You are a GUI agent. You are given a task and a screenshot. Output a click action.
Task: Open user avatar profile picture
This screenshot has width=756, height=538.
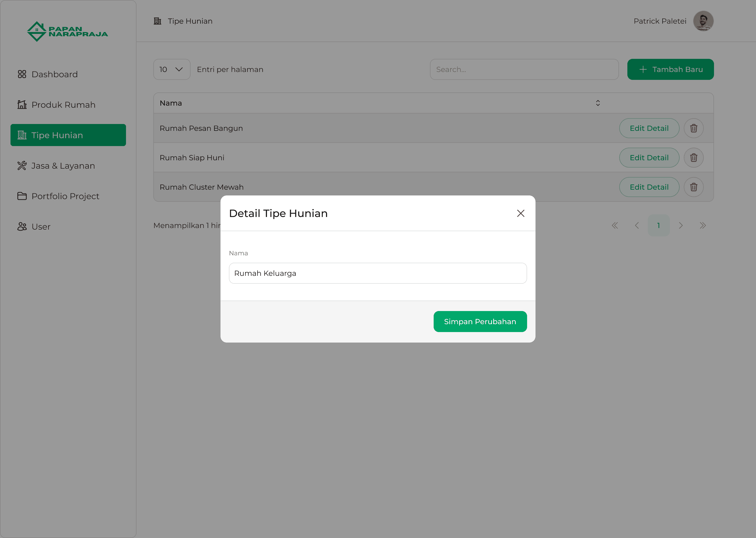click(x=703, y=21)
